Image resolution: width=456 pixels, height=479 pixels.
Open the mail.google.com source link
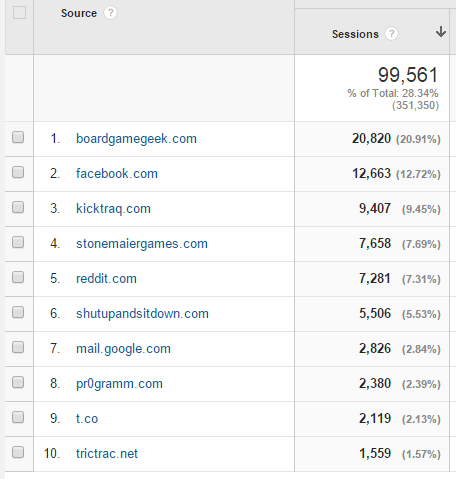[x=123, y=349]
